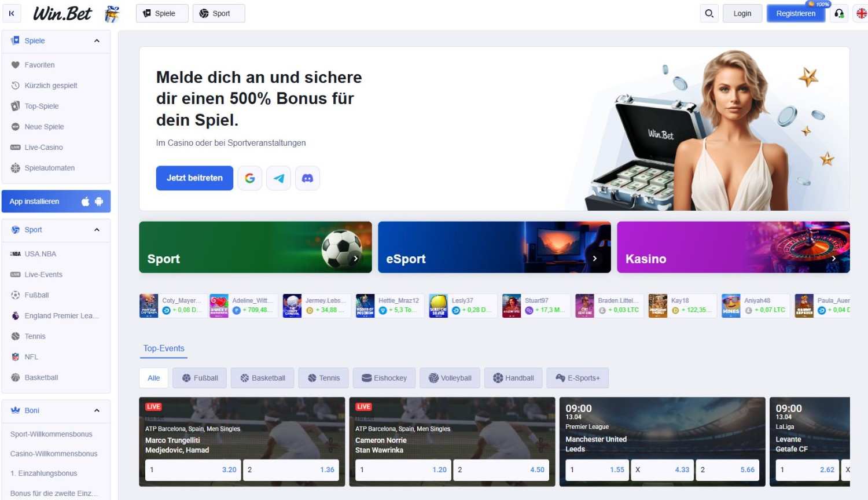Open the search magnifier icon
This screenshot has width=868, height=500.
coord(709,13)
